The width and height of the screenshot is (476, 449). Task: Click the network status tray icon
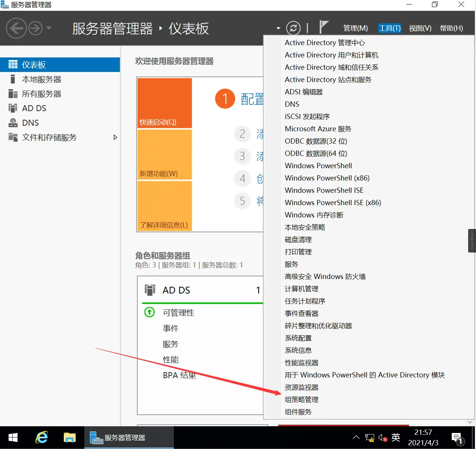coord(370,438)
